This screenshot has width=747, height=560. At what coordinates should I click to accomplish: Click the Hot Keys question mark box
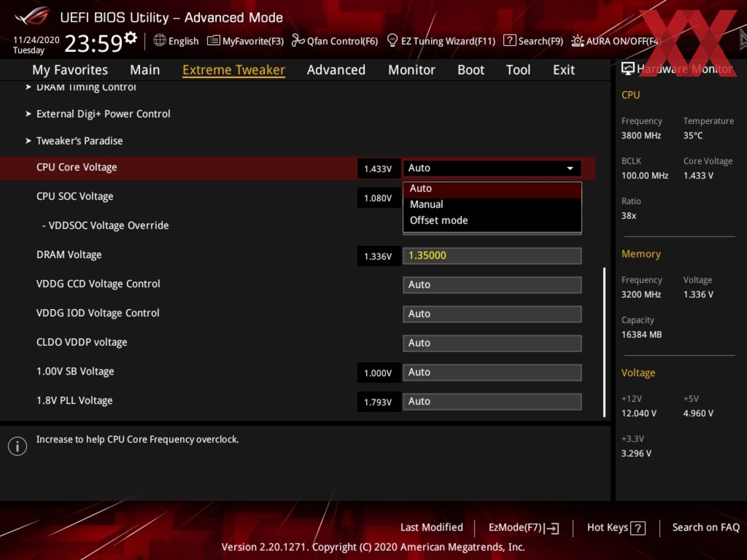(x=638, y=528)
